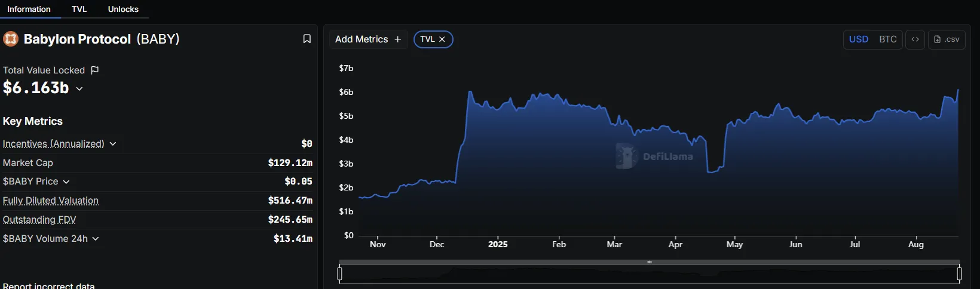Expand Incentives (Annualized) details
Viewport: 980px width, 289px height.
point(113,144)
